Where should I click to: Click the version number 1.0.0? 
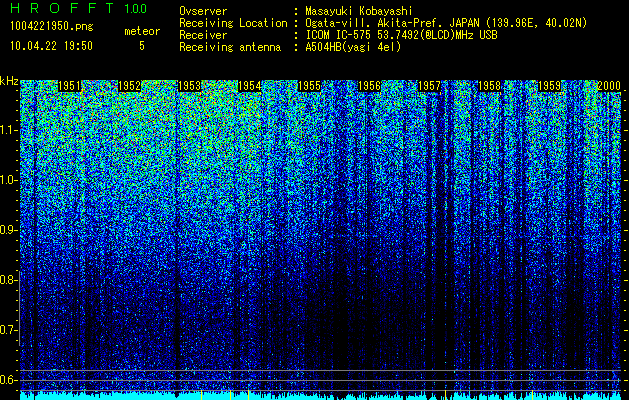pyautogui.click(x=136, y=8)
